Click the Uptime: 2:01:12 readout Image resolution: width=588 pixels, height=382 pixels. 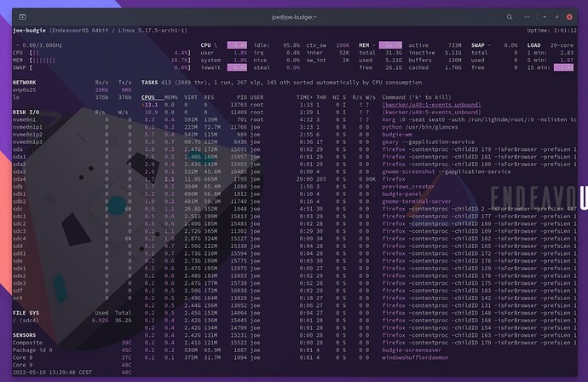(x=551, y=31)
